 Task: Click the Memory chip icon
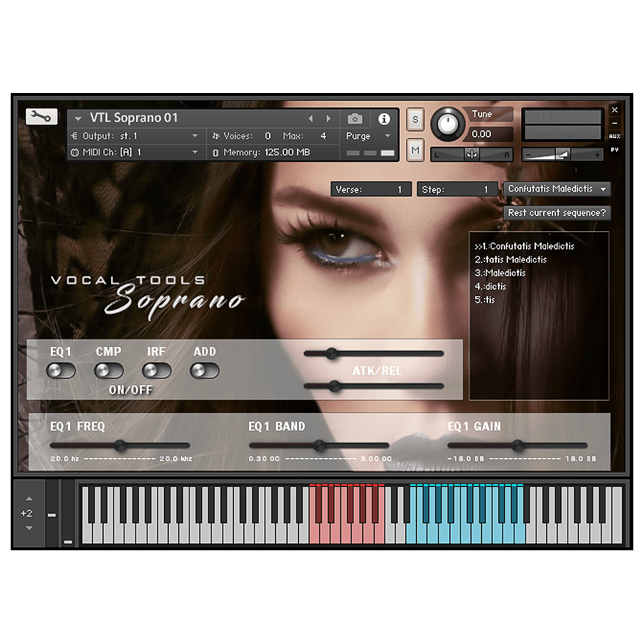pyautogui.click(x=215, y=153)
